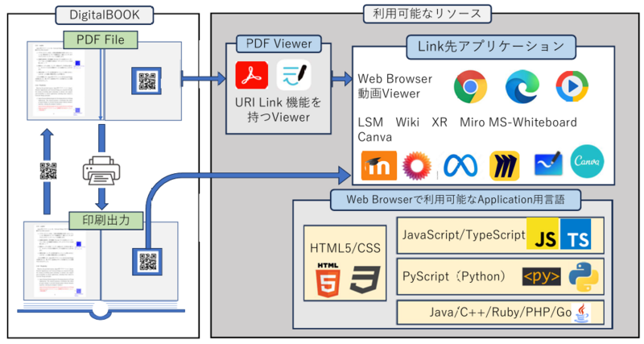Image resolution: width=644 pixels, height=344 pixels.
Task: Click the PDF Viewer header label
Action: pyautogui.click(x=279, y=44)
